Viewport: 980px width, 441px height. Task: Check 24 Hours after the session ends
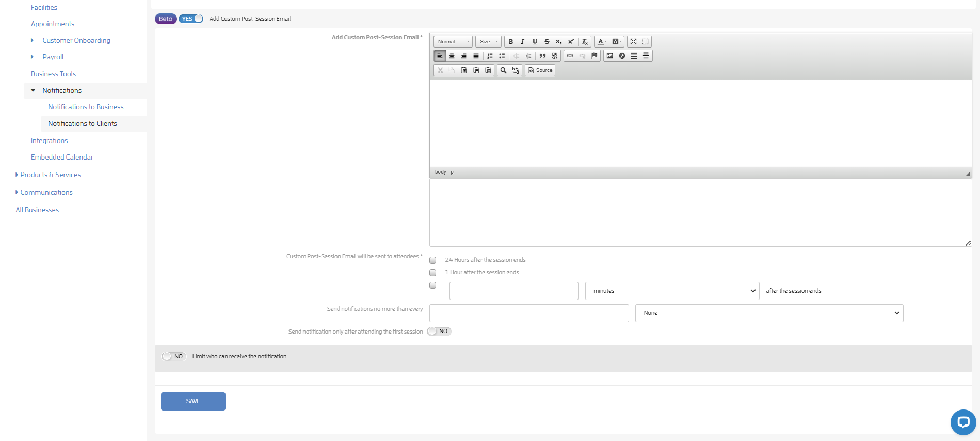tap(433, 260)
